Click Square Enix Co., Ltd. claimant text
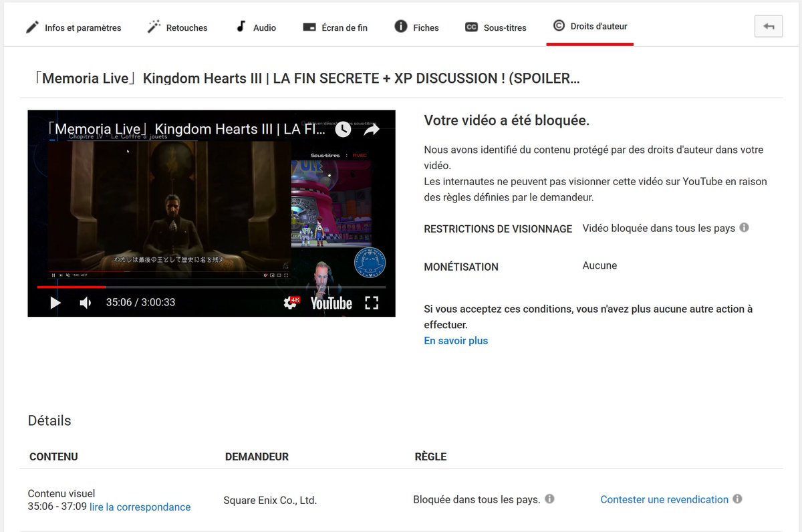This screenshot has width=802, height=532. point(270,500)
